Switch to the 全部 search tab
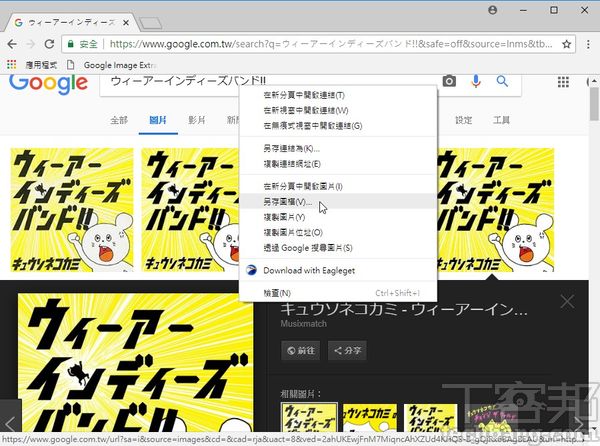Viewport: 600px width, 446px height. 119,120
